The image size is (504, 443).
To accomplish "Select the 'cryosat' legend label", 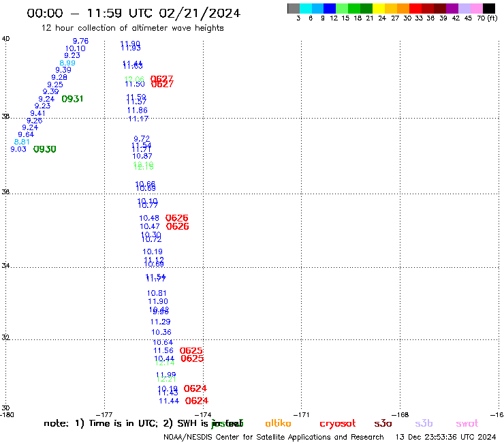I will (338, 424).
